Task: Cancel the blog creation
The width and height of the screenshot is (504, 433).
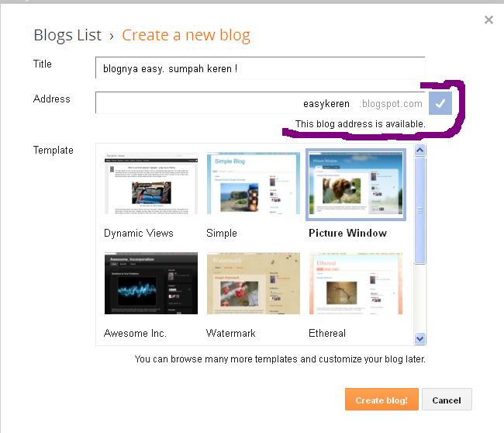Action: point(447,399)
